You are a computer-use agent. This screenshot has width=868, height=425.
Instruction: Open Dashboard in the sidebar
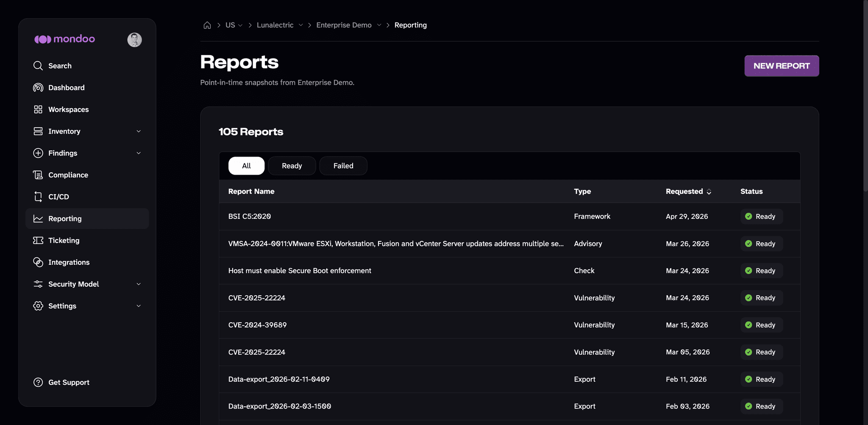87,87
